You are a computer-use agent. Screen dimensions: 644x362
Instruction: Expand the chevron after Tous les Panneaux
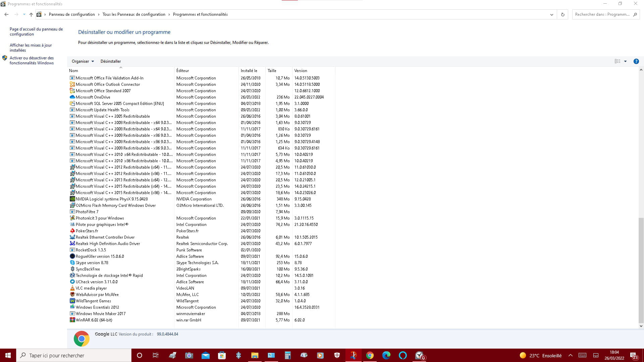pos(169,14)
